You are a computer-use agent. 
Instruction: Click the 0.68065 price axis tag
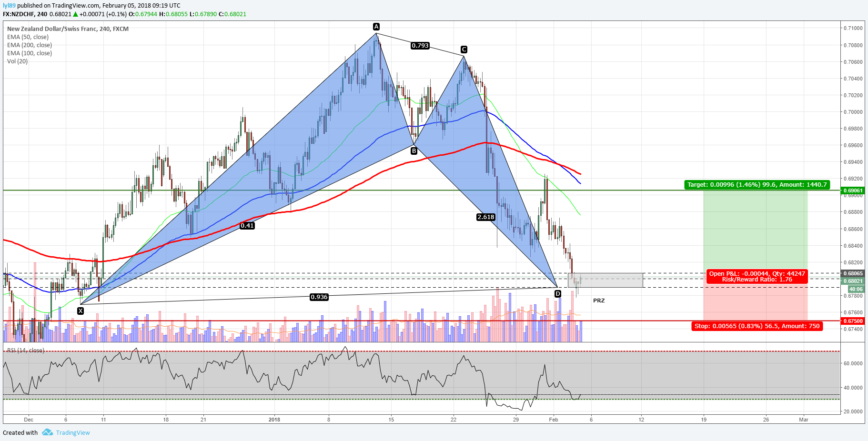click(x=853, y=273)
